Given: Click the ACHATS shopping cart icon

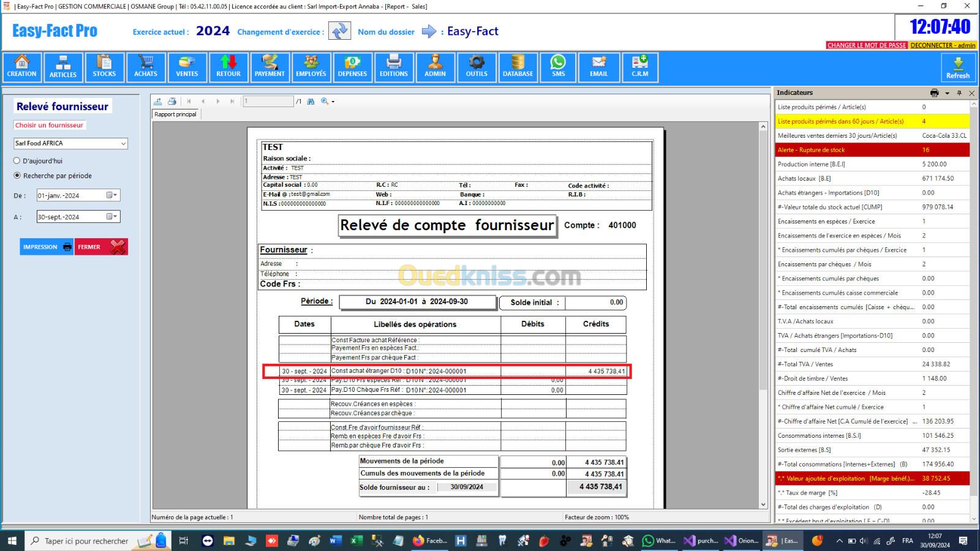Looking at the screenshot, I should (x=146, y=67).
